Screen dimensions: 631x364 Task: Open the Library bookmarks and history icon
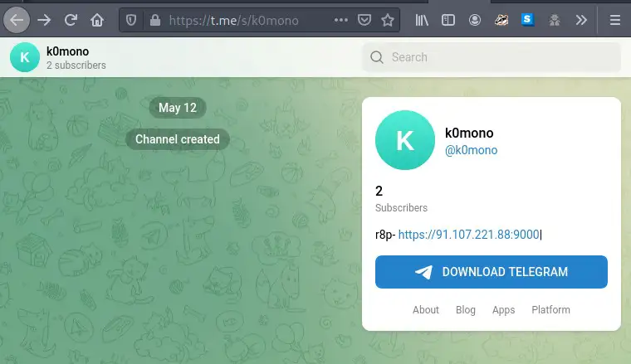click(422, 19)
